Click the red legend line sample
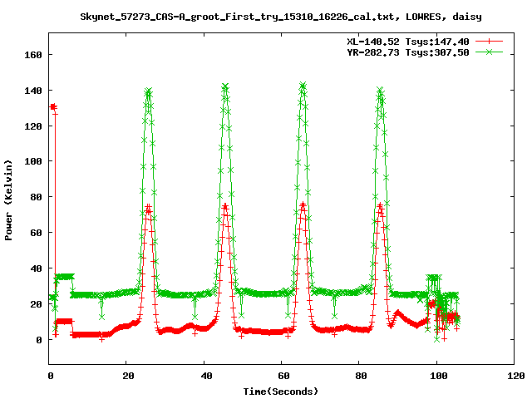The image size is (532, 399). tap(489, 42)
